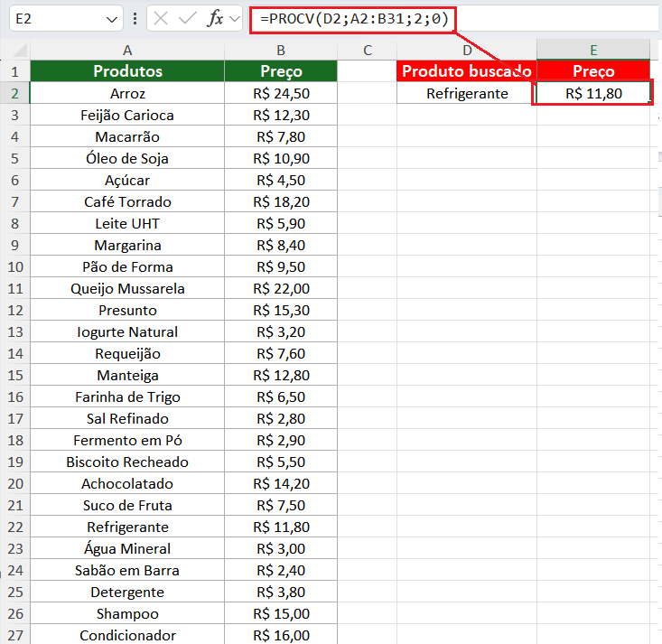662x644 pixels.
Task: Click the red Preço header in column E
Action: (x=593, y=71)
